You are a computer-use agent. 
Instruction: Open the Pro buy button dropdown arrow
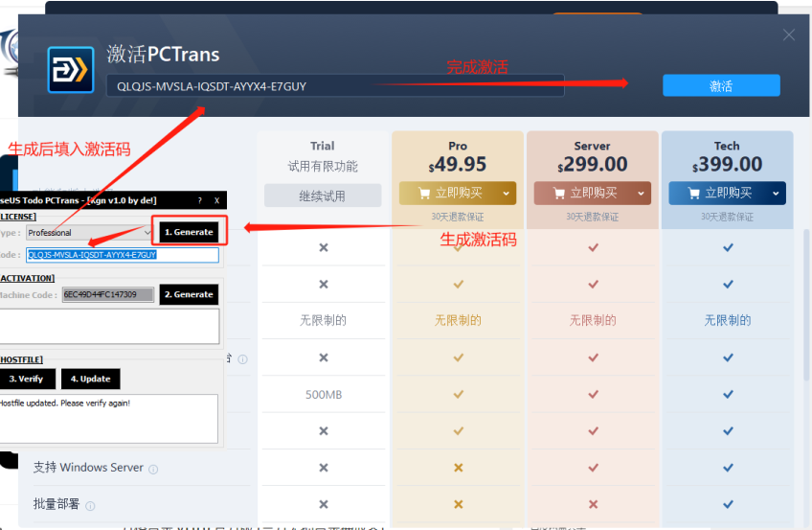pos(506,194)
